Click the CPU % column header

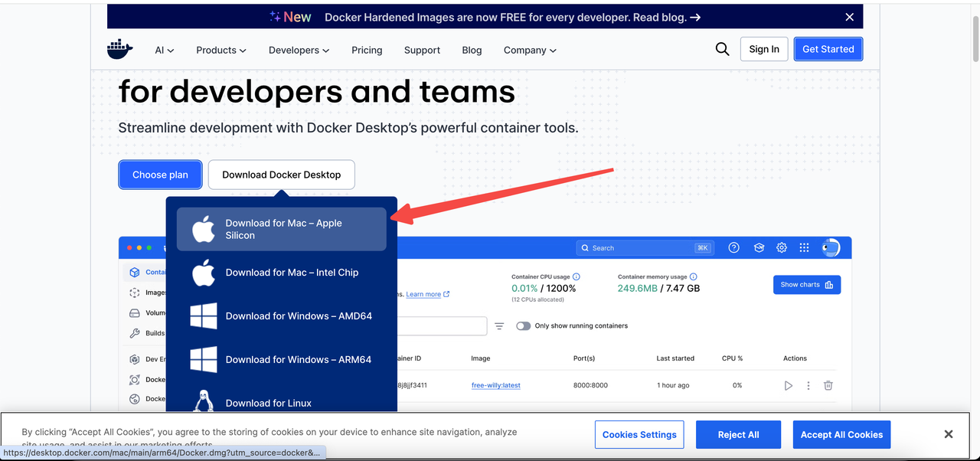click(733, 358)
